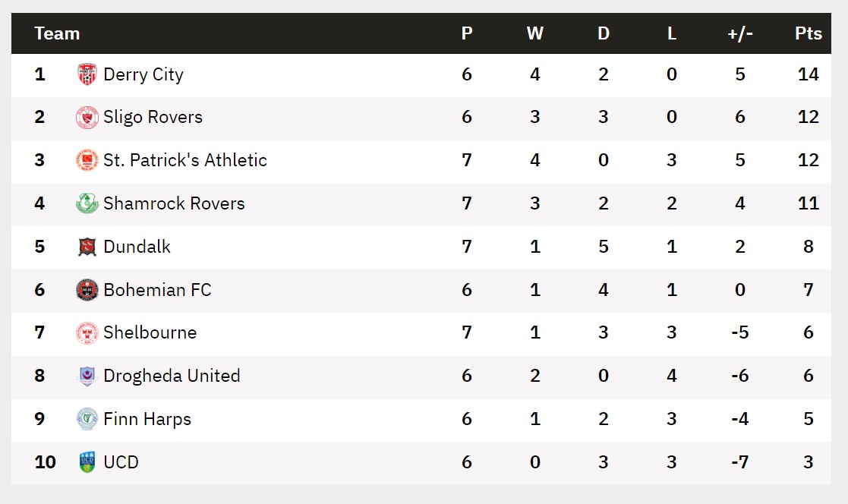
Task: Click the UCD club crest
Action: (87, 462)
